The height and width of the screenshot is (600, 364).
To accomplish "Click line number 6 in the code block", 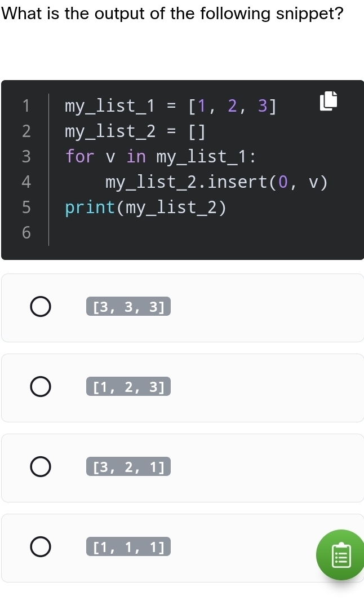I will pyautogui.click(x=26, y=232).
